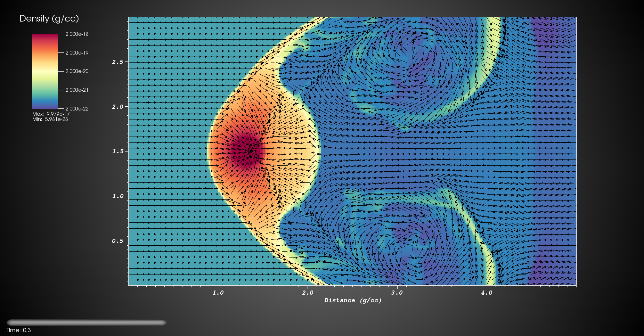
Task: Click the x-axis tick label 1.0
Action: click(x=218, y=293)
